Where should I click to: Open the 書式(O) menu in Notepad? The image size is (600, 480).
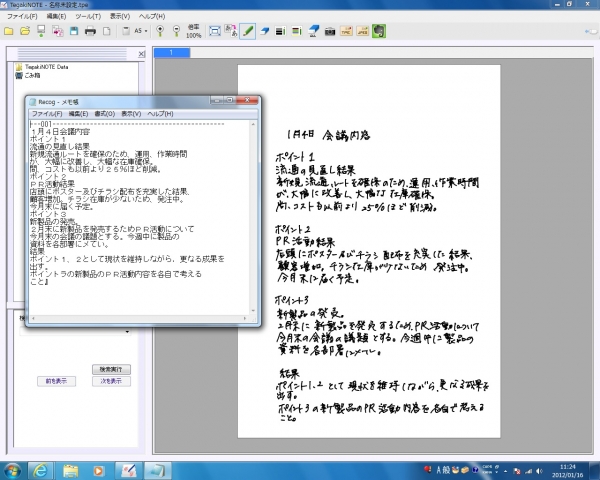click(103, 114)
